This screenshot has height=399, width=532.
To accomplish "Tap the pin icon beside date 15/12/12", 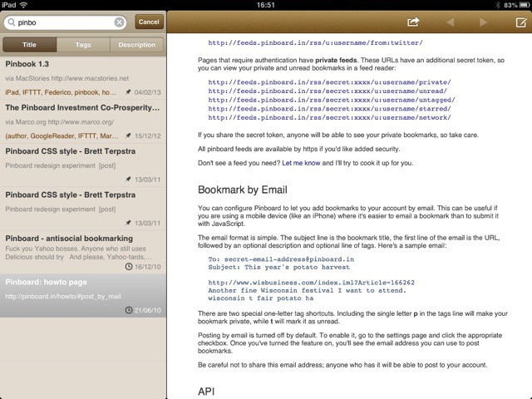I will (125, 135).
